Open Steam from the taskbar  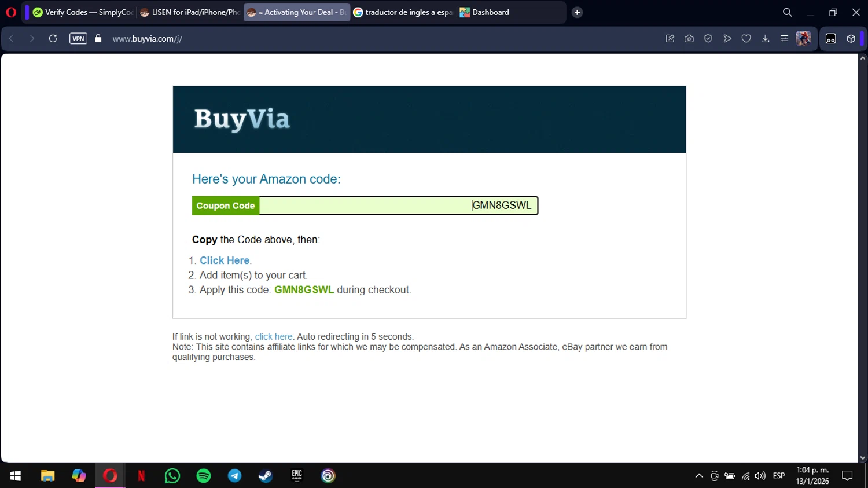[x=266, y=476]
